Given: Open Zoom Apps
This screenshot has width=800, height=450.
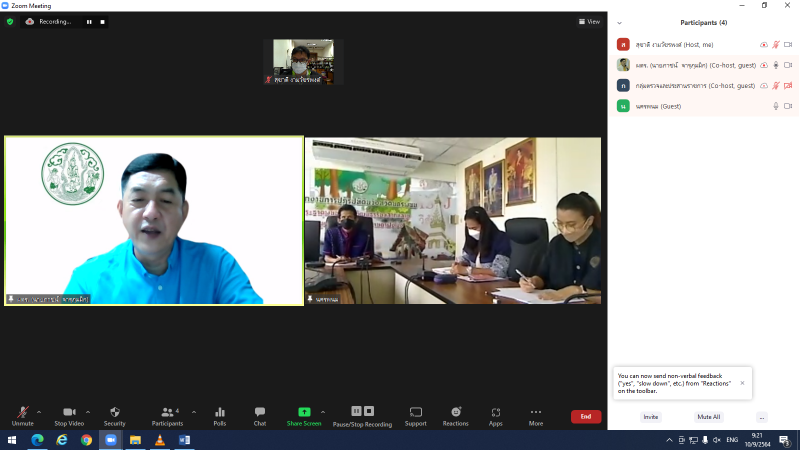Looking at the screenshot, I should click(495, 416).
